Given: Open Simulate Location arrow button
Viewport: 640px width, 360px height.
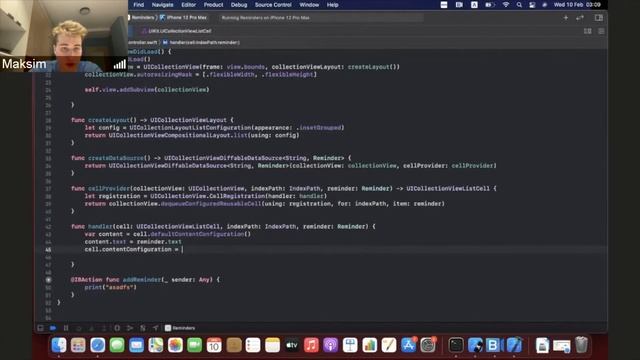Looking at the screenshot, I should tap(155, 328).
